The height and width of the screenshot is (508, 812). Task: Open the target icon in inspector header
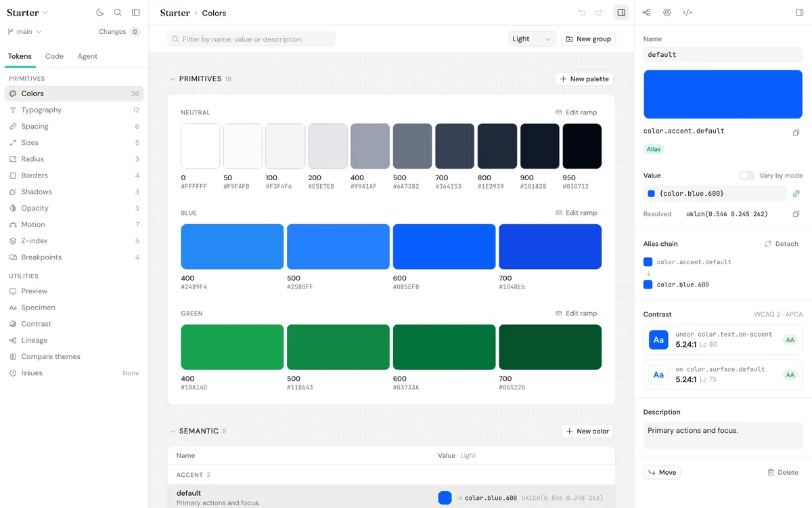pos(667,12)
